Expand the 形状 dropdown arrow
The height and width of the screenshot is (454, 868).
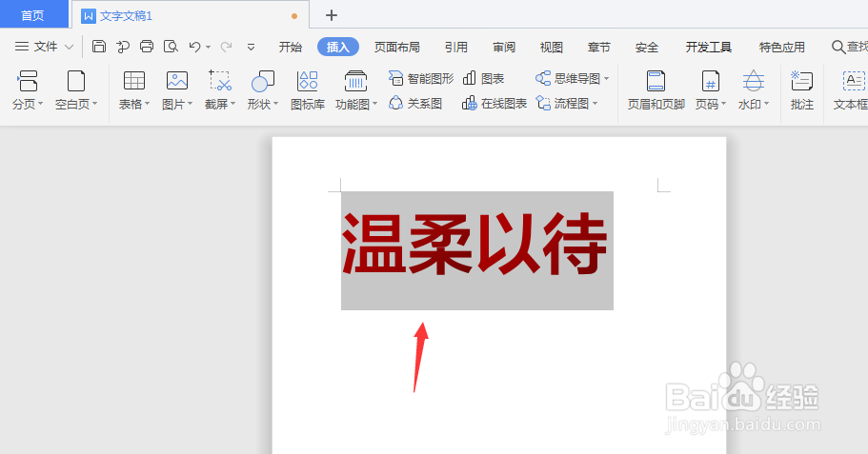275,104
